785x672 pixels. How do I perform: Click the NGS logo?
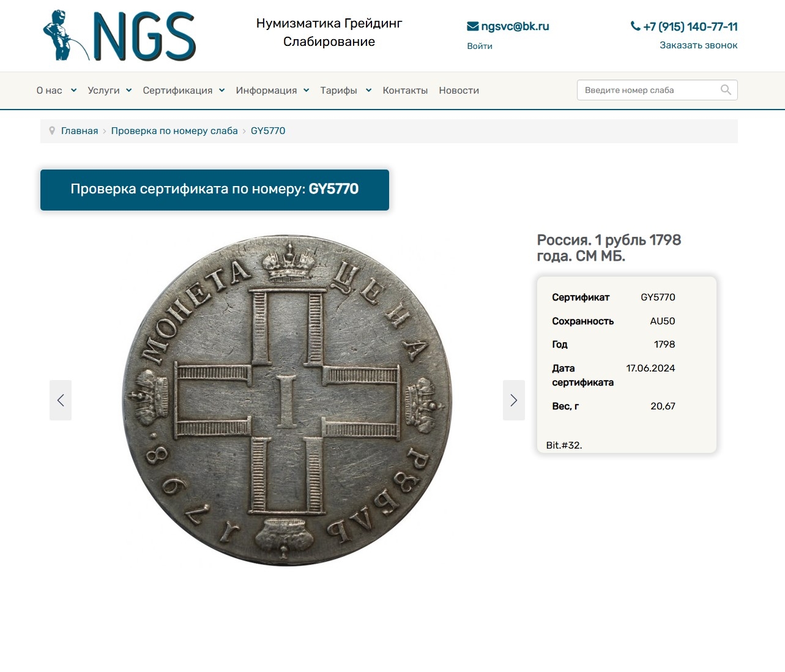119,35
